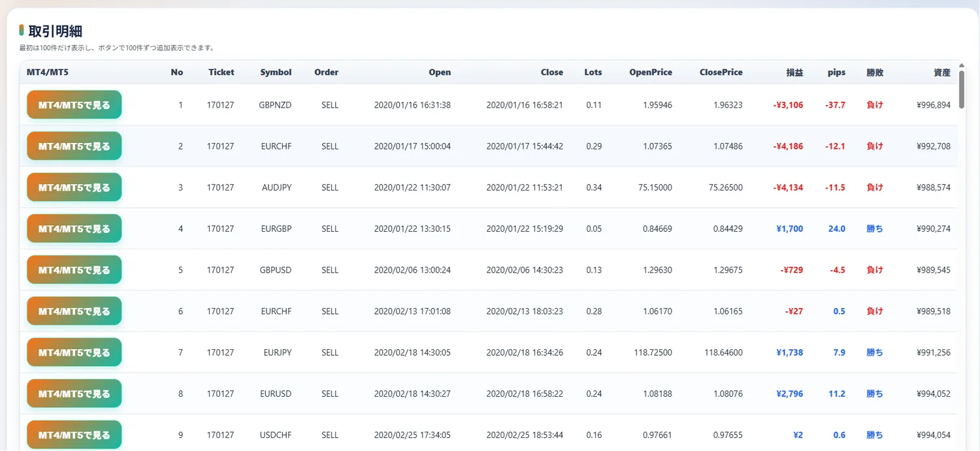The height and width of the screenshot is (451, 980).
Task: Open MT4/MT5 view for GBPUSD trade No 5
Action: 74,270
